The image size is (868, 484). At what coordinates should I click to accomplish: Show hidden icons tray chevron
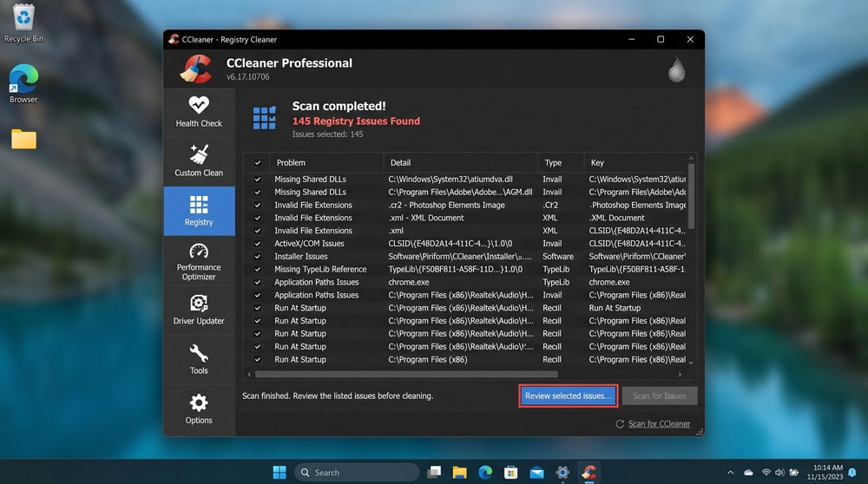pos(730,473)
